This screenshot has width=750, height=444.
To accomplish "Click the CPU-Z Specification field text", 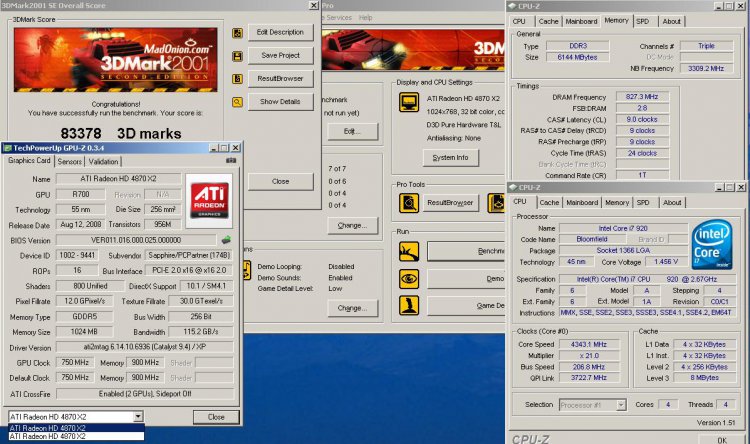I will [x=647, y=279].
